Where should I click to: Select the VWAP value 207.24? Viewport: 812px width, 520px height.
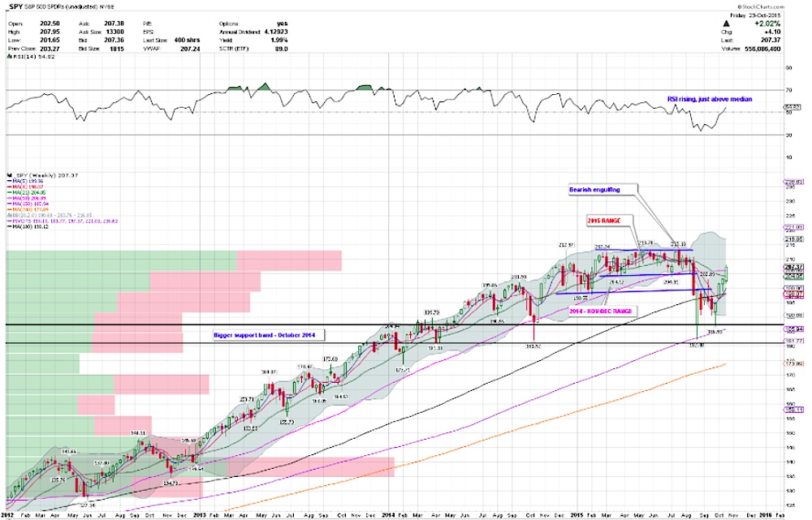tap(191, 49)
